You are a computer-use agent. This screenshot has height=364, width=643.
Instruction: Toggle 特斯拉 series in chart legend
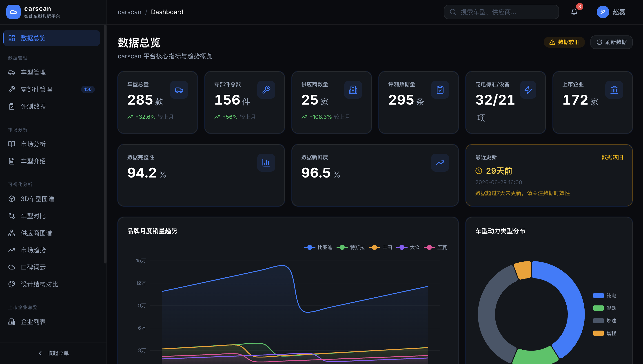350,247
